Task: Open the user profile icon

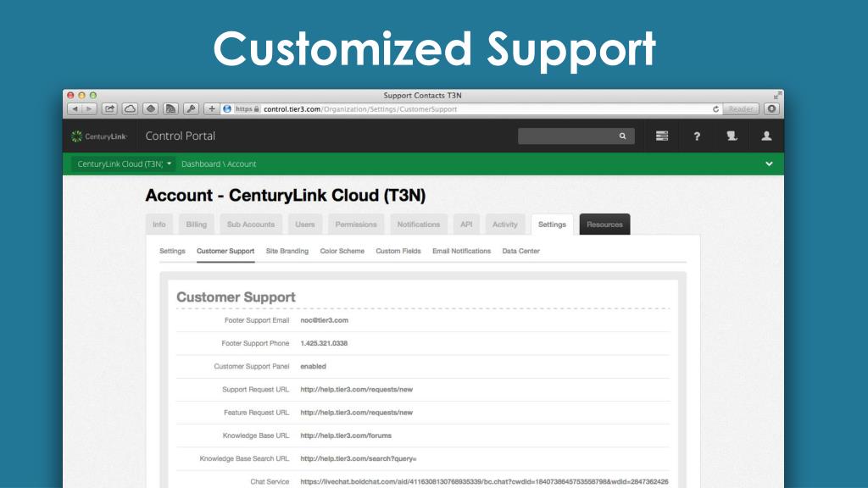Action: click(x=766, y=136)
